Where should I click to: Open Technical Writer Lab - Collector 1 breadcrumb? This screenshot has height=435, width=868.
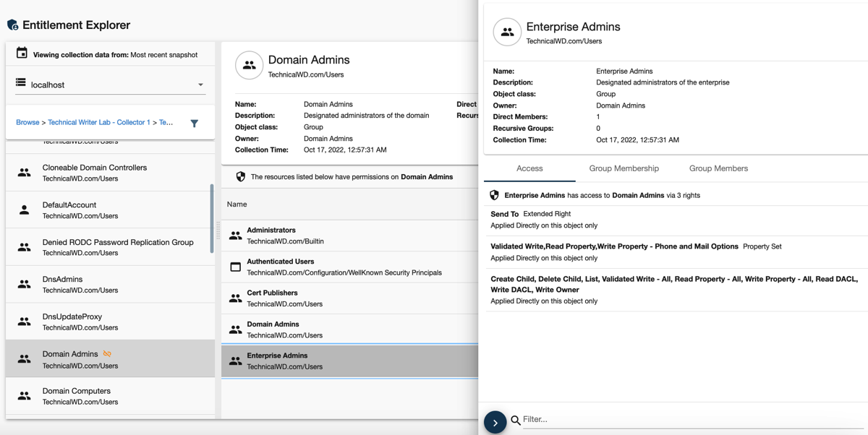pyautogui.click(x=98, y=123)
